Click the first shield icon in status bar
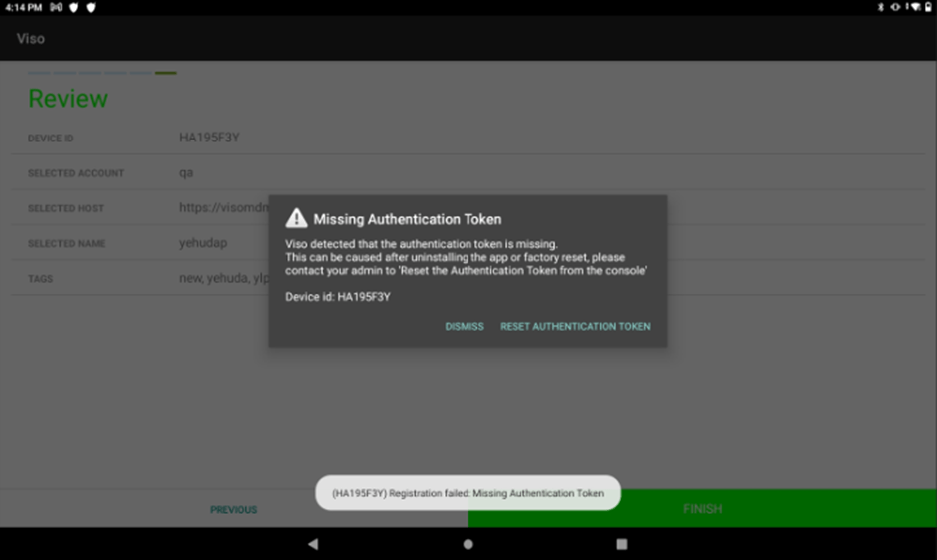Screen dimensions: 937x560 pyautogui.click(x=73, y=7)
